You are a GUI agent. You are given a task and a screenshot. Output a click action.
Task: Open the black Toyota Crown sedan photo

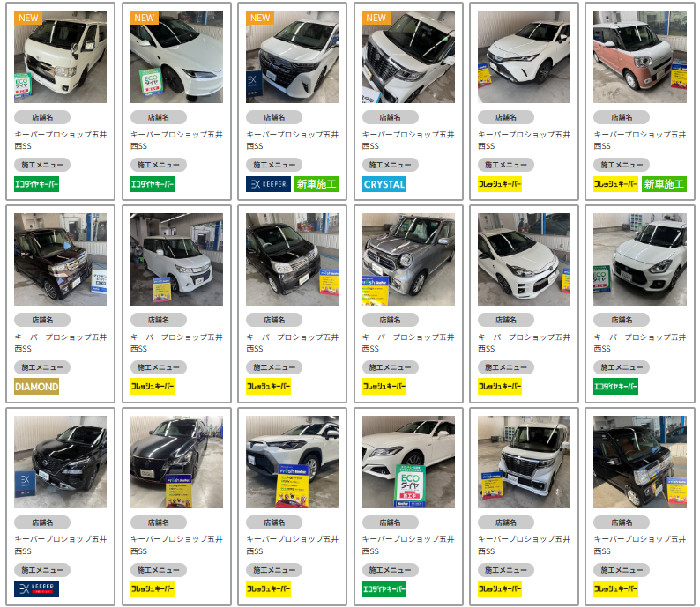coord(176,462)
